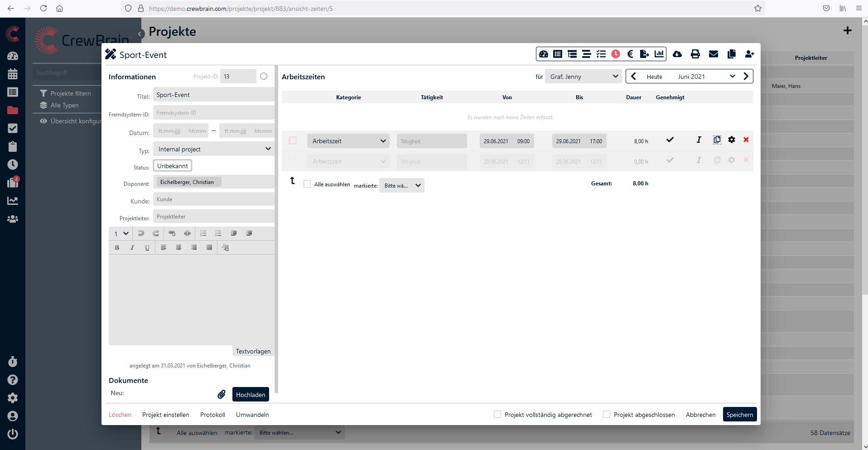Select Alle Typen in the sidebar
The width and height of the screenshot is (868, 450).
pos(64,105)
